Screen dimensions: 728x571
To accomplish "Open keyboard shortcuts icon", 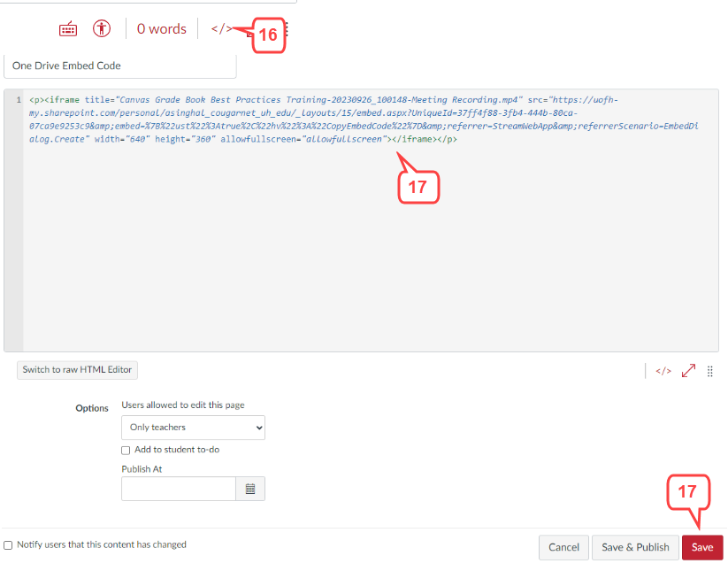I will pyautogui.click(x=68, y=29).
